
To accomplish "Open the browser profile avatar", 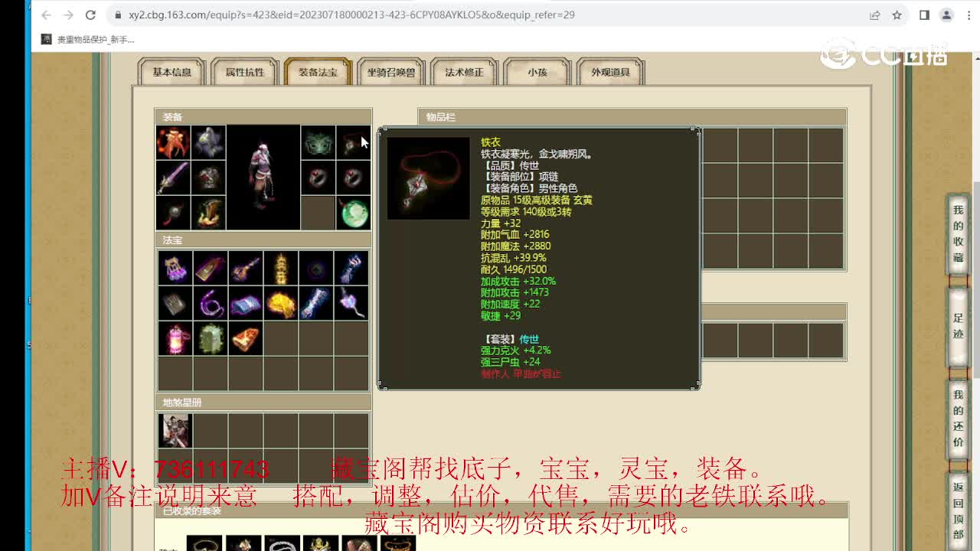I will [946, 15].
